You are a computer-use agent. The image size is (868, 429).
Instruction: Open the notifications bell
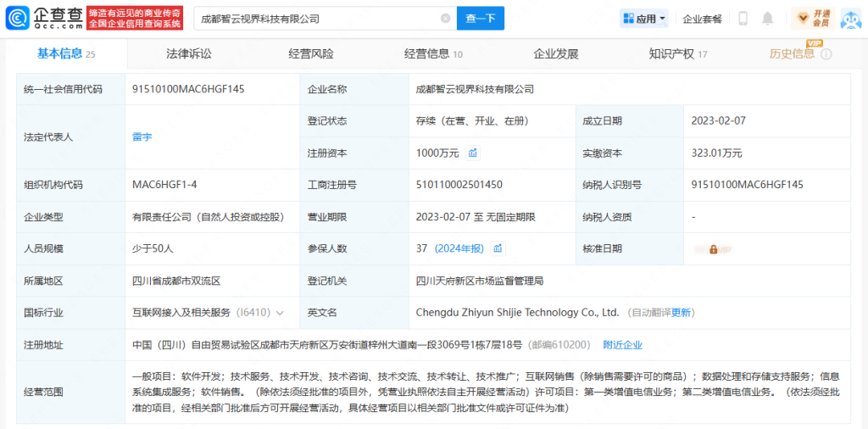click(768, 19)
